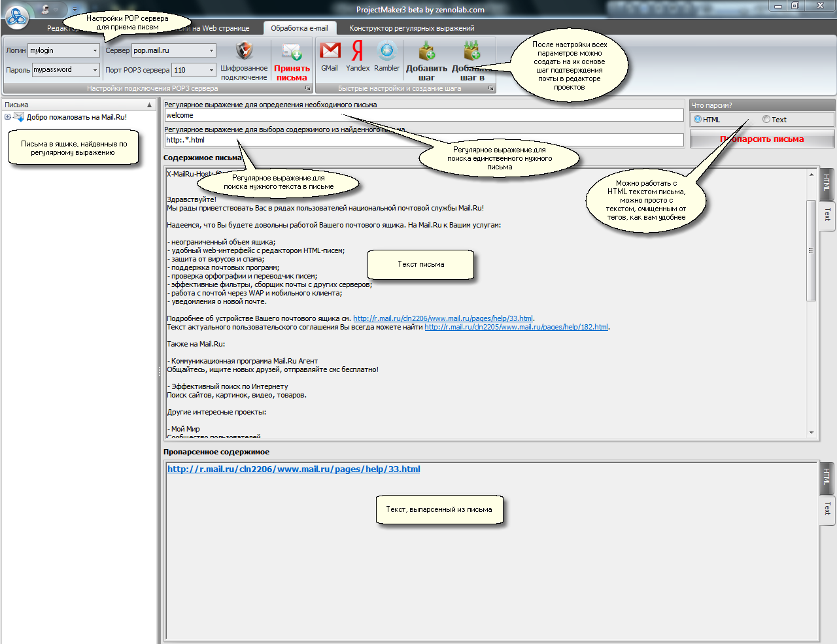
Task: Select the Text radio button under Что парсим
Action: [x=766, y=120]
